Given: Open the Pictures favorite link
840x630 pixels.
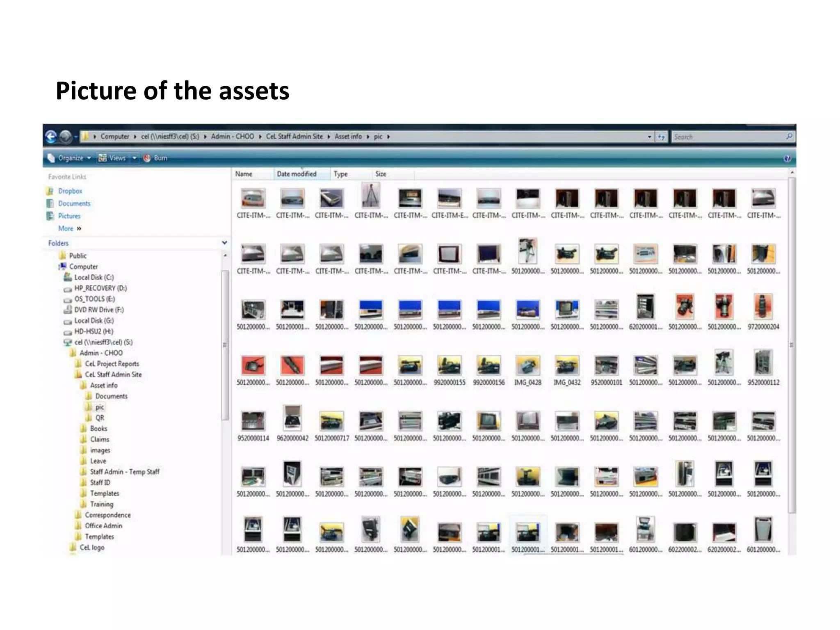Looking at the screenshot, I should 69,216.
